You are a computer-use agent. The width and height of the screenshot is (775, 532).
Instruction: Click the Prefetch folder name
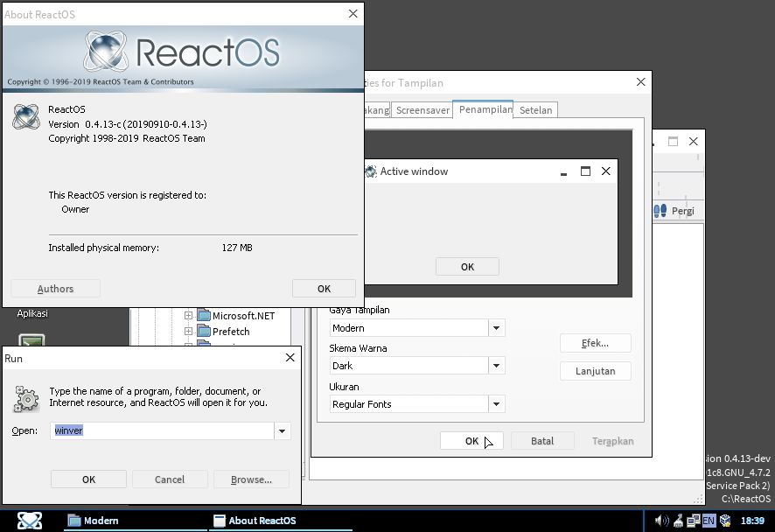coord(231,332)
